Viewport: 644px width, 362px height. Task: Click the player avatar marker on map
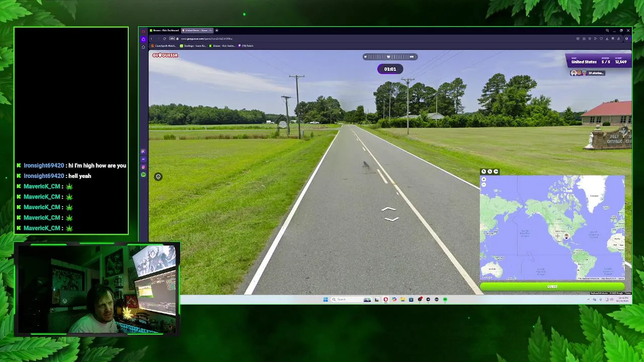point(567,236)
